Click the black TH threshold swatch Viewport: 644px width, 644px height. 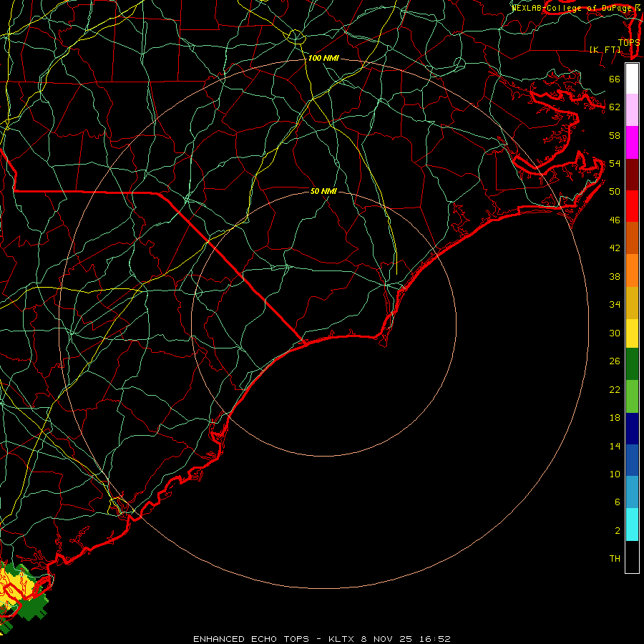tap(632, 557)
